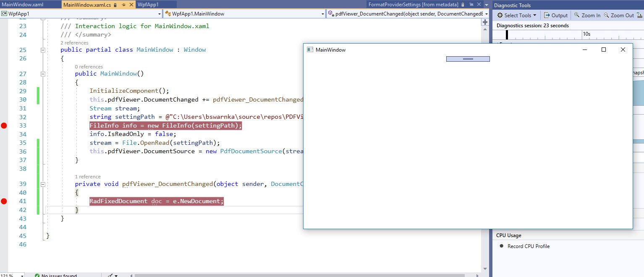Toggle the breakpoint on line 41
This screenshot has width=644, height=277.
tap(4, 201)
